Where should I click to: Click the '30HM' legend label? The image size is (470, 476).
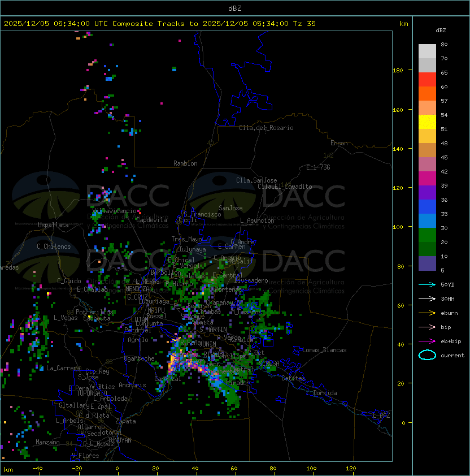pyautogui.click(x=447, y=299)
